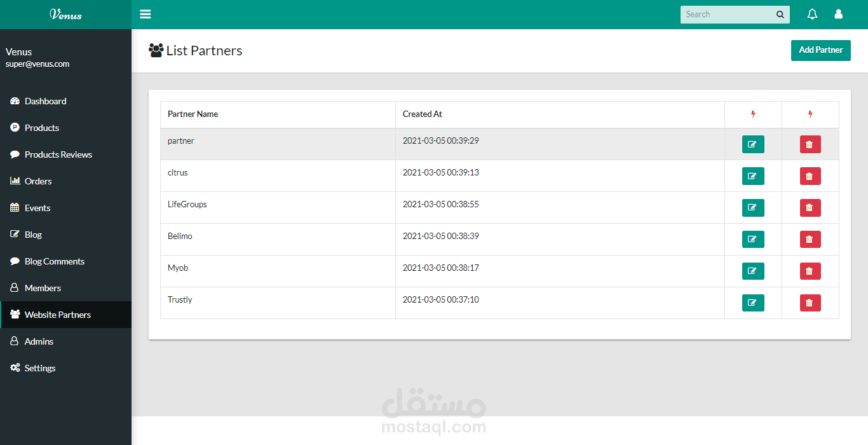The width and height of the screenshot is (868, 445).
Task: Edit the 'partner' row
Action: [753, 144]
